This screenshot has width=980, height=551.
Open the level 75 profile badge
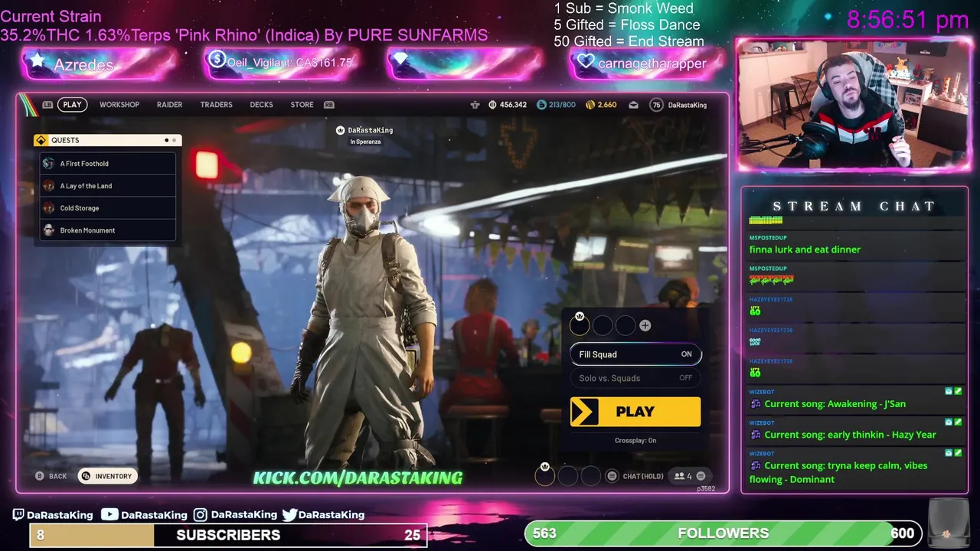tap(656, 105)
